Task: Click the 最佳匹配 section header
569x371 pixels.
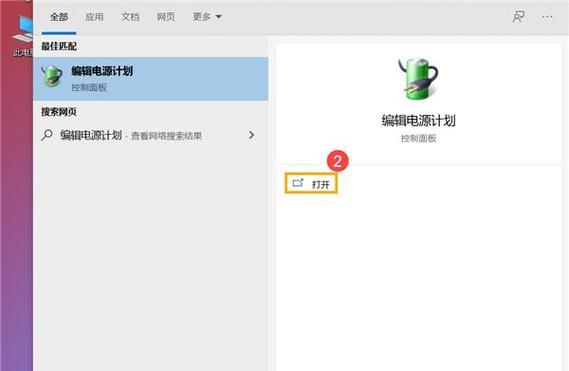Action: click(x=59, y=46)
